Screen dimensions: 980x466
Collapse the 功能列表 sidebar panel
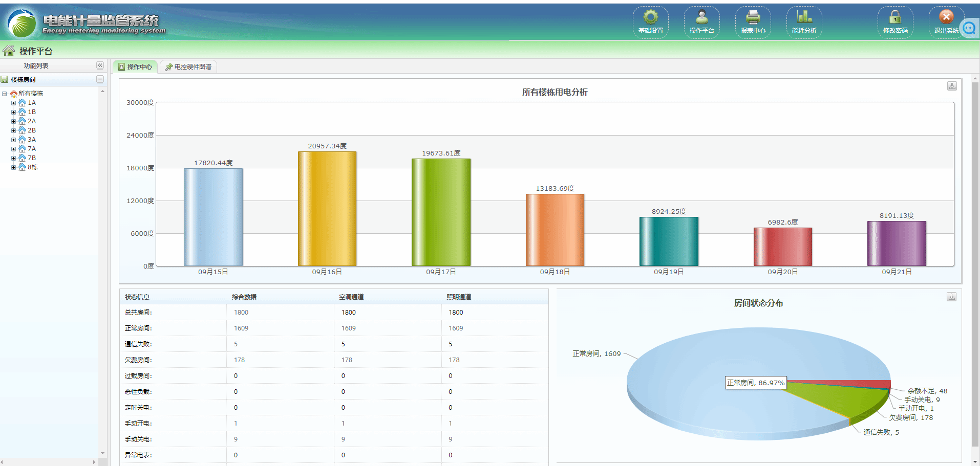100,65
